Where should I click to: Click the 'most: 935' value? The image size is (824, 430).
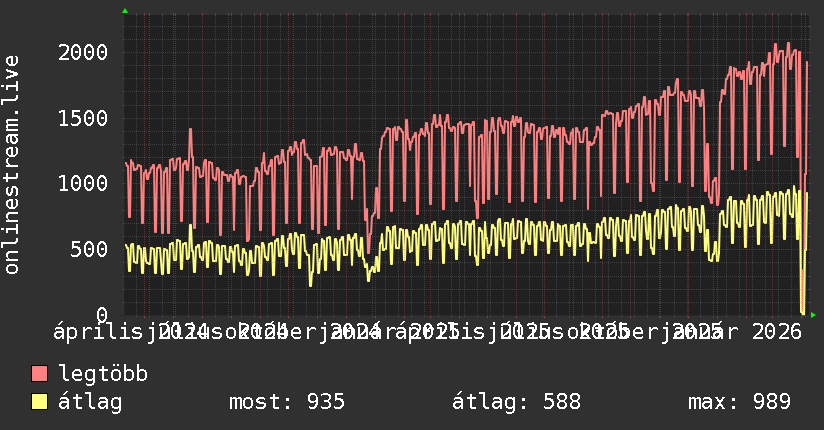click(x=287, y=402)
